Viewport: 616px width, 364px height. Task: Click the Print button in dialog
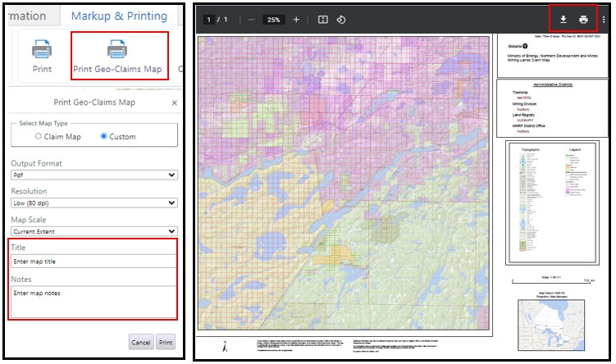(166, 342)
